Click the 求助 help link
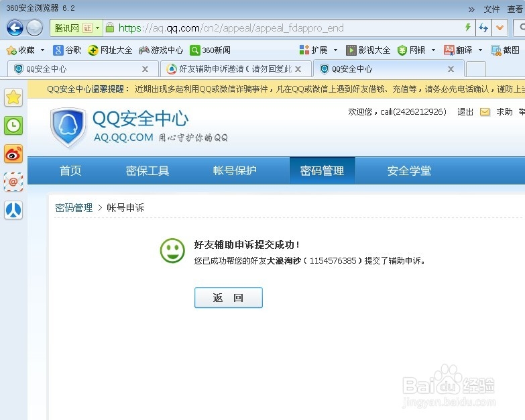The image size is (525, 420). tap(504, 112)
